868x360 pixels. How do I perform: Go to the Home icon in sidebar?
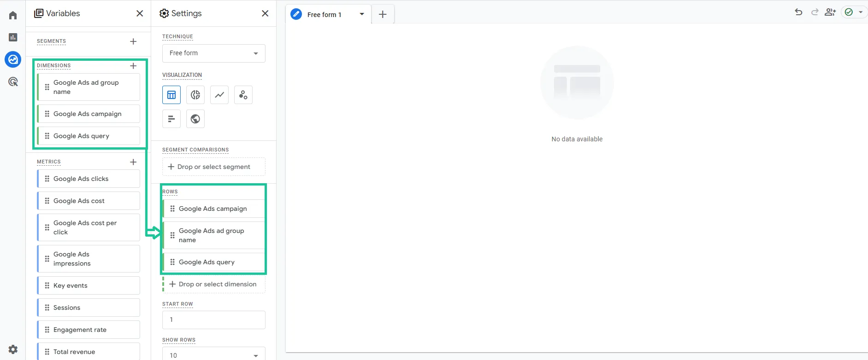[x=13, y=15]
